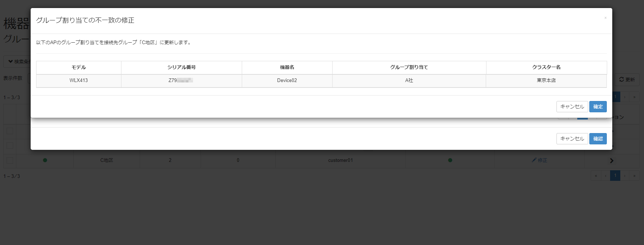Click キャンセル in the lower dialog
The image size is (644, 245).
point(572,139)
